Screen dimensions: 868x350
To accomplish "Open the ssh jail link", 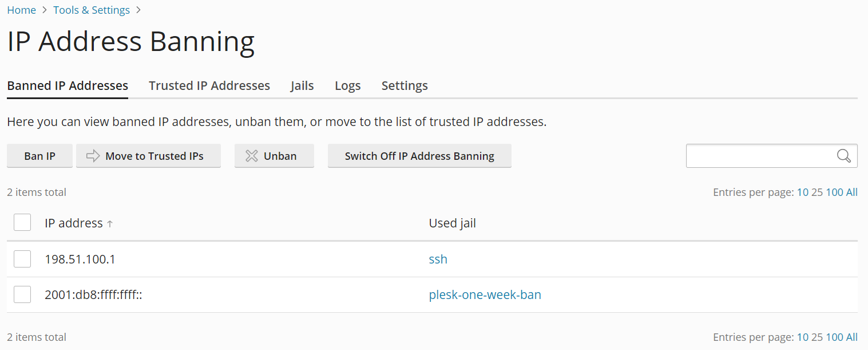I will pos(438,259).
